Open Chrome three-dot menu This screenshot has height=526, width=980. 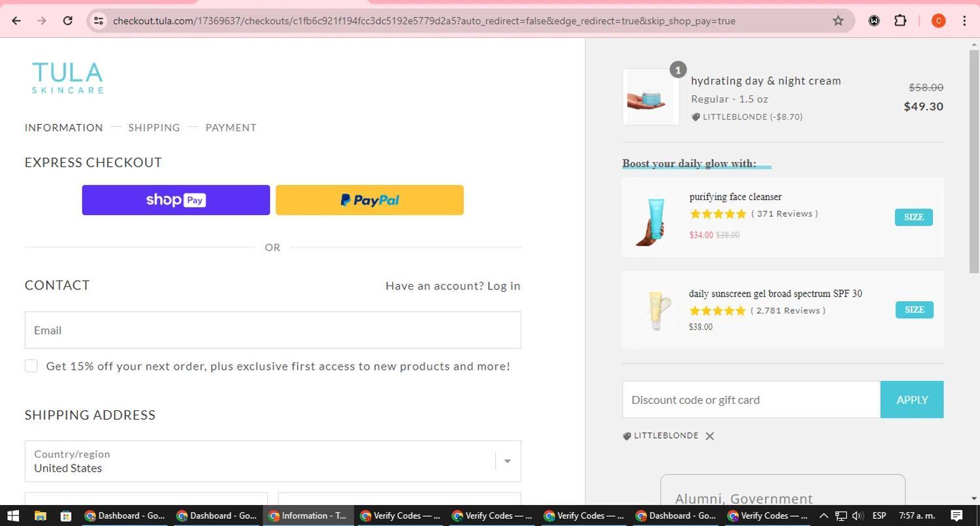click(x=964, y=21)
